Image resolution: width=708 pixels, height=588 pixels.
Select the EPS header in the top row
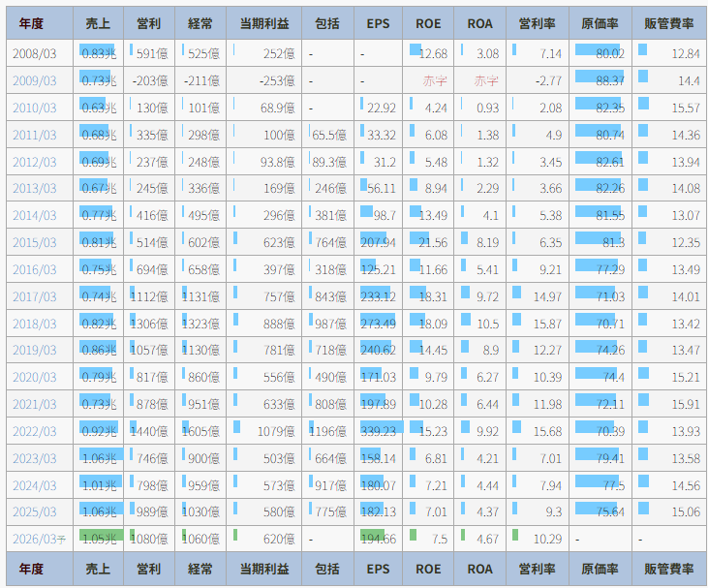pyautogui.click(x=379, y=23)
